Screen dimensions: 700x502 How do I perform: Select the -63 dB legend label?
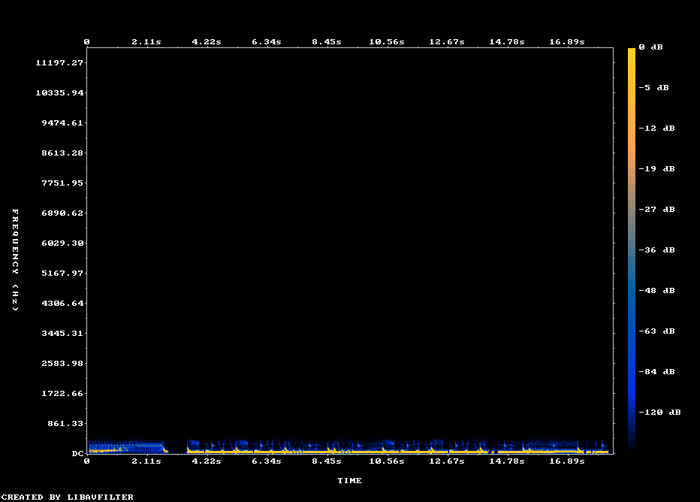[x=657, y=331]
